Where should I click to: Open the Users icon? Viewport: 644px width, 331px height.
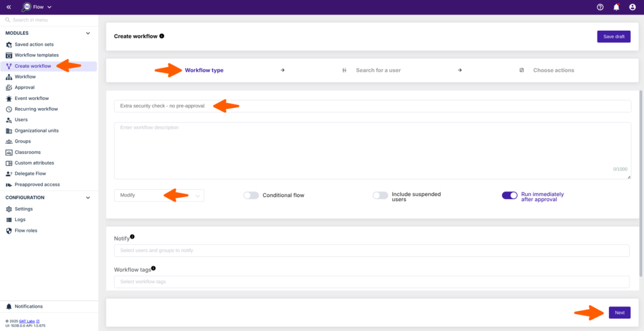tap(9, 120)
